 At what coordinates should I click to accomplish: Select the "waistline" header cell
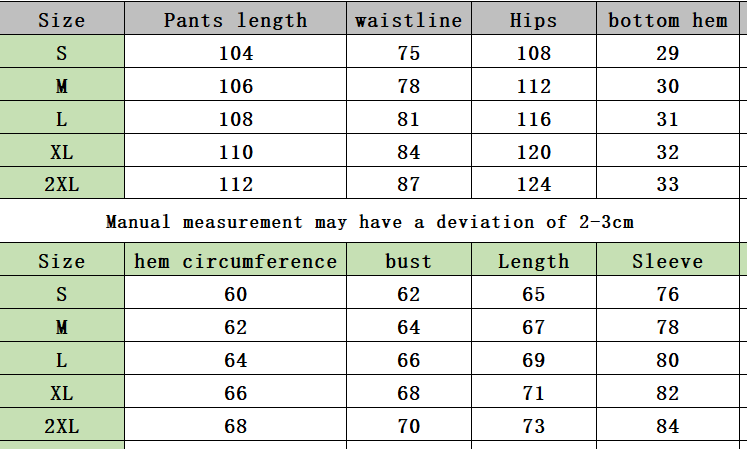point(408,20)
